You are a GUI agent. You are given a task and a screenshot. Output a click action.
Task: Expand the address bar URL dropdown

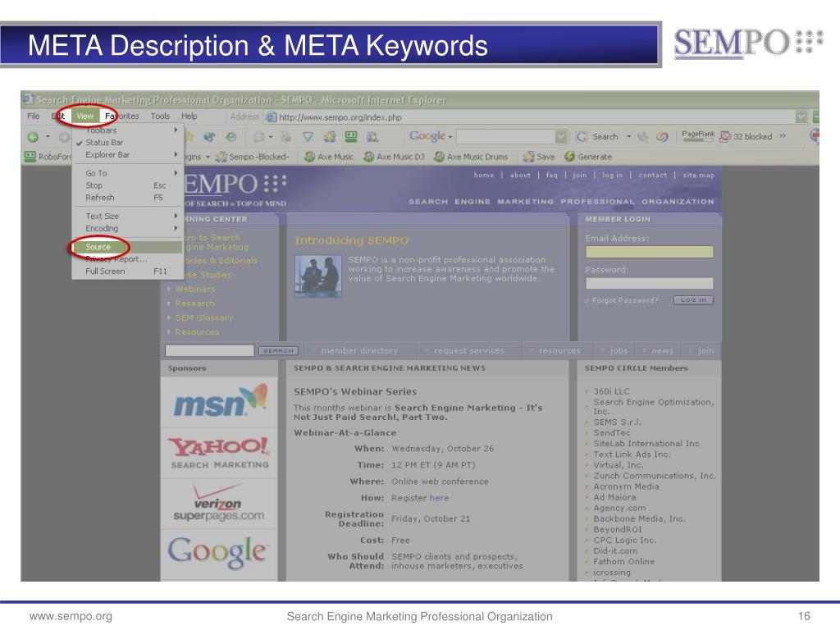coord(801,117)
